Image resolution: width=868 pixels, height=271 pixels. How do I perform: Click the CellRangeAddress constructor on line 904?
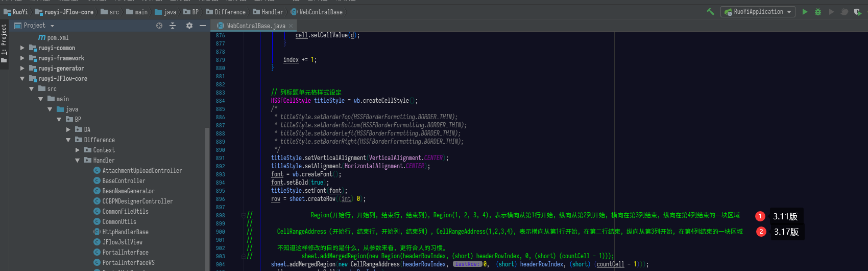tap(375, 264)
